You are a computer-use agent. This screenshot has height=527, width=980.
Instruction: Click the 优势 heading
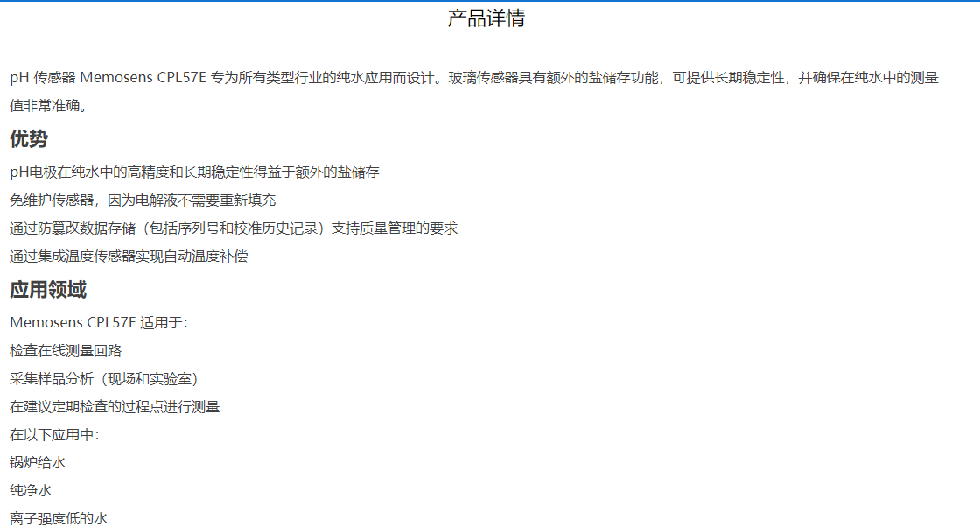(29, 139)
